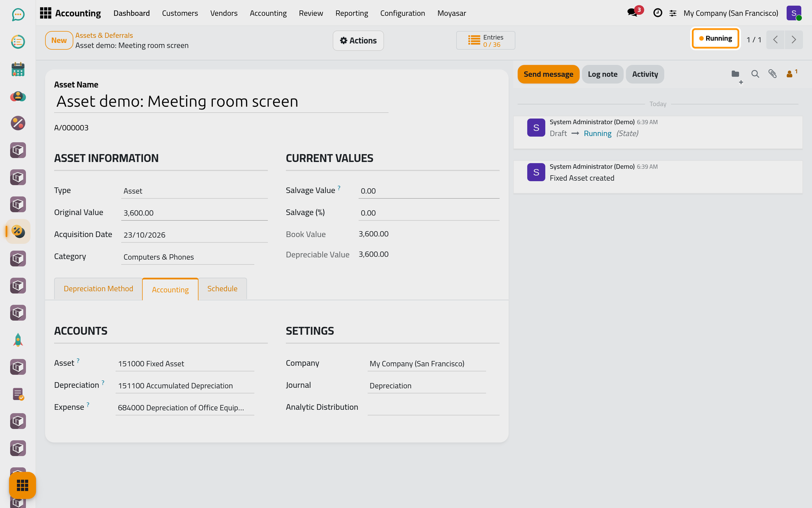Go to the next record arrow
Screen dimensions: 812x508
coord(794,40)
